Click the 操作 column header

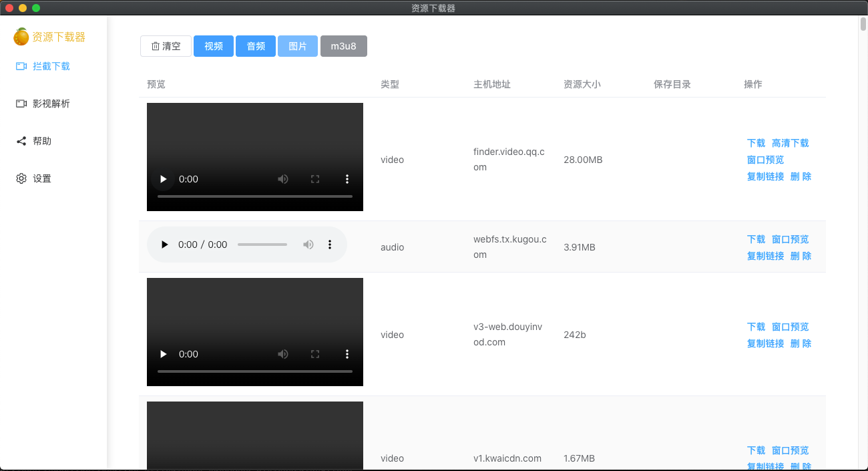(753, 84)
